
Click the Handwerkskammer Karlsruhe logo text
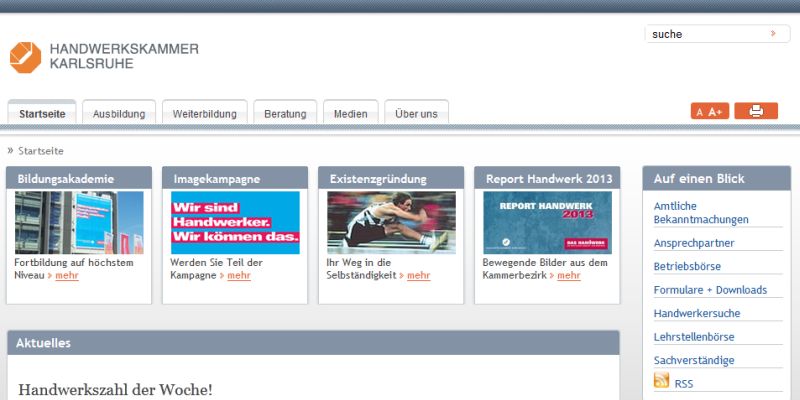(124, 56)
